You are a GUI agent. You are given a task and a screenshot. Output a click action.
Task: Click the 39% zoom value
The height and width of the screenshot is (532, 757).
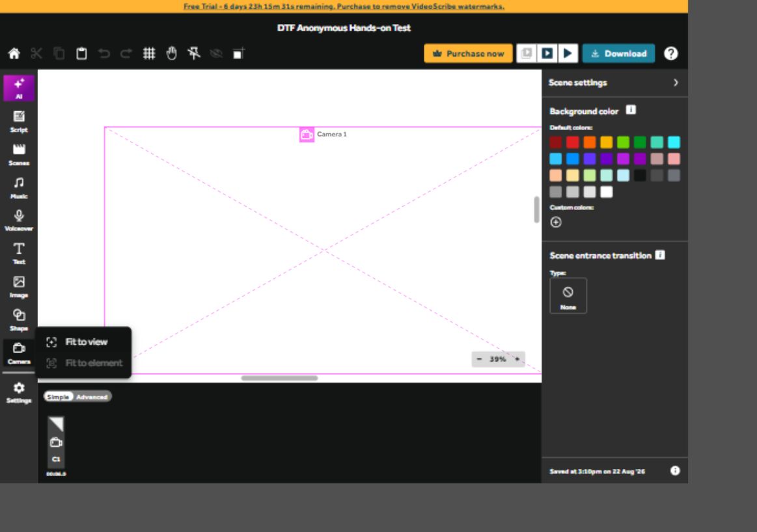click(498, 359)
